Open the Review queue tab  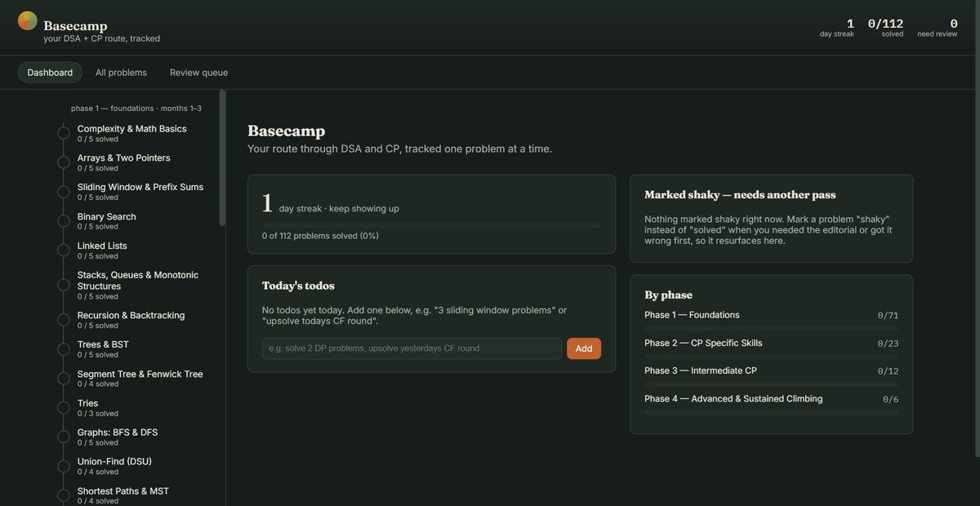[198, 73]
